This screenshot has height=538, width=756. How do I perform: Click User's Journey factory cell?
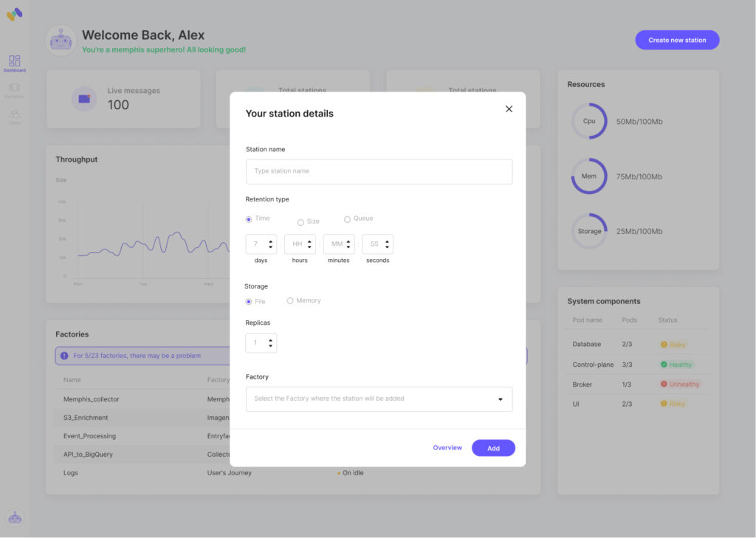point(230,473)
